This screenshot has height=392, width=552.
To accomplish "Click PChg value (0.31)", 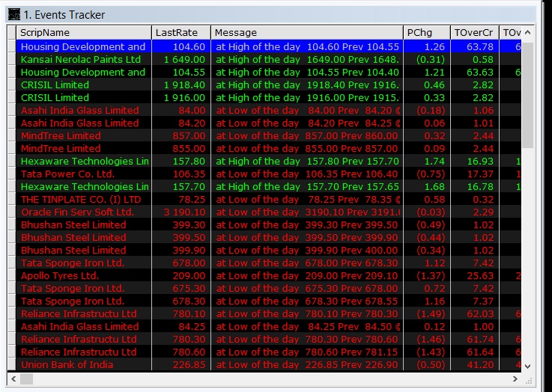I will [x=431, y=59].
